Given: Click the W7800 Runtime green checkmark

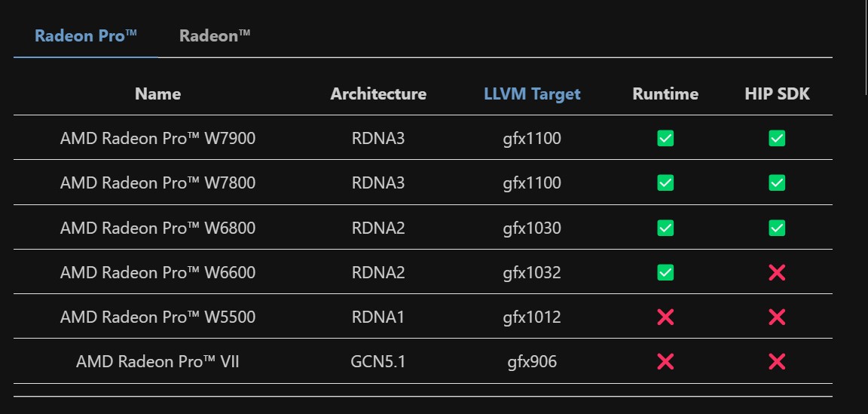Looking at the screenshot, I should click(x=665, y=183).
